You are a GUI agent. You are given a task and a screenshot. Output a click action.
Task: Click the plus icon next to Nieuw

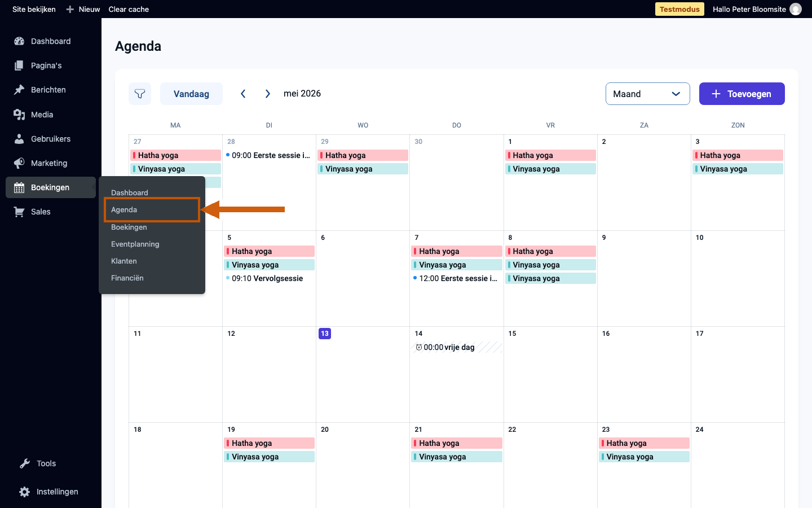70,9
